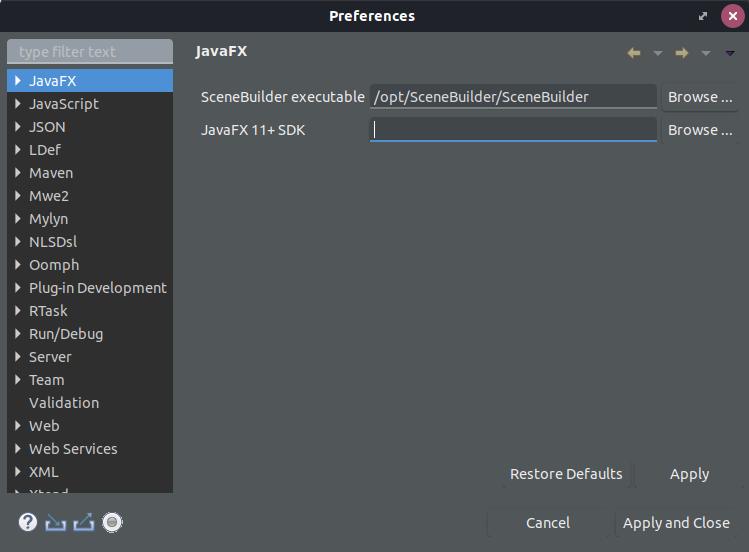Open the view menu triangle at top right

[x=730, y=53]
